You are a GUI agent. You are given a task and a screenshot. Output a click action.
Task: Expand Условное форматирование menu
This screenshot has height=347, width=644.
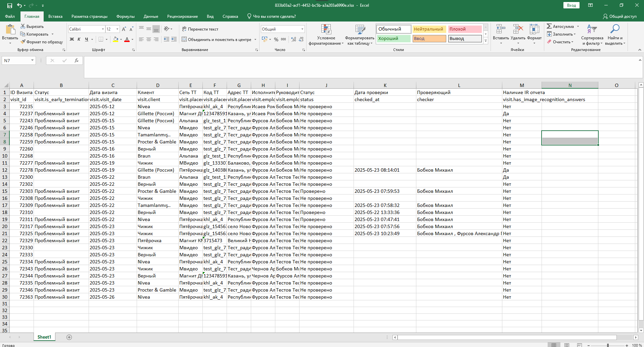tap(326, 35)
